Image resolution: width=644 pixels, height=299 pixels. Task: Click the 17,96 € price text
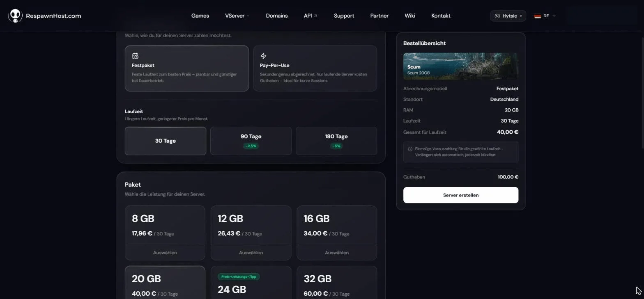[142, 233]
